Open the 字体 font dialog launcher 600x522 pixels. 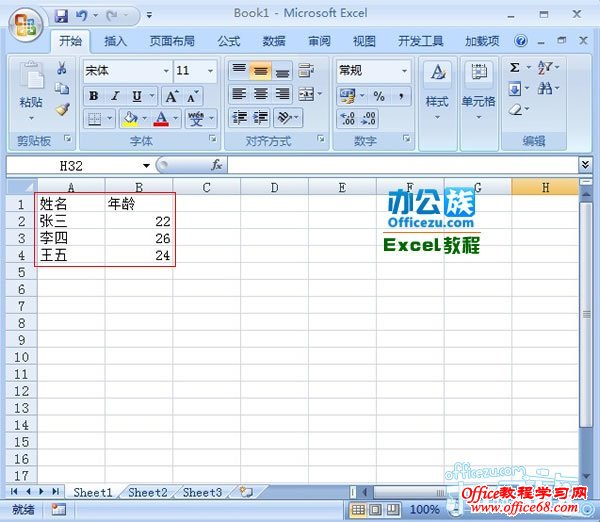[x=212, y=139]
